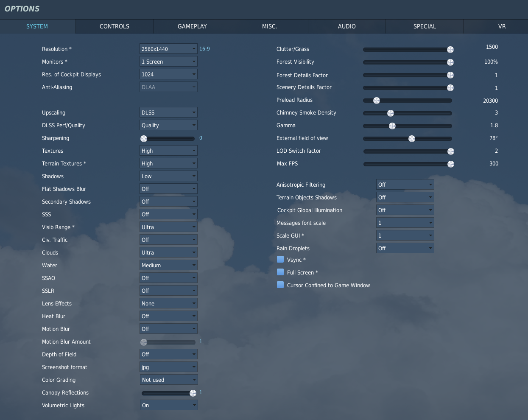Open the CONTROLS tab
528x420 pixels.
[x=115, y=26]
